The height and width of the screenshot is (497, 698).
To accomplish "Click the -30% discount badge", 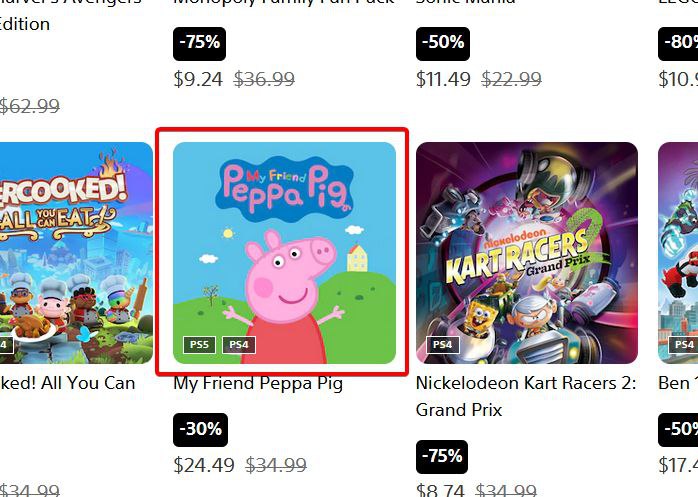I will click(200, 430).
